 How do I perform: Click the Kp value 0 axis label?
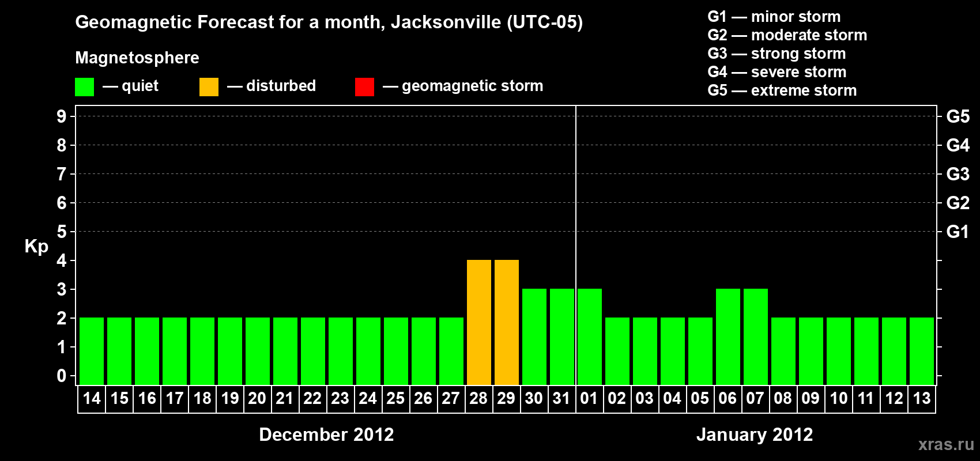tap(62, 376)
